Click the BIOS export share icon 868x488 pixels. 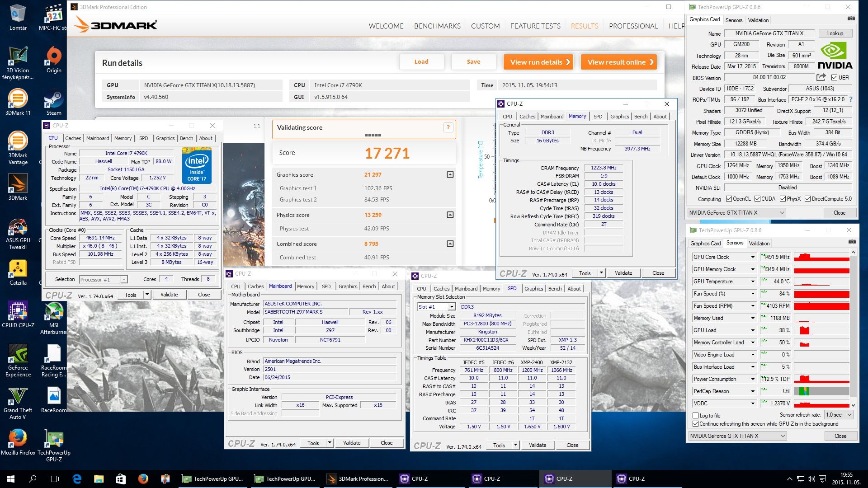coord(821,77)
